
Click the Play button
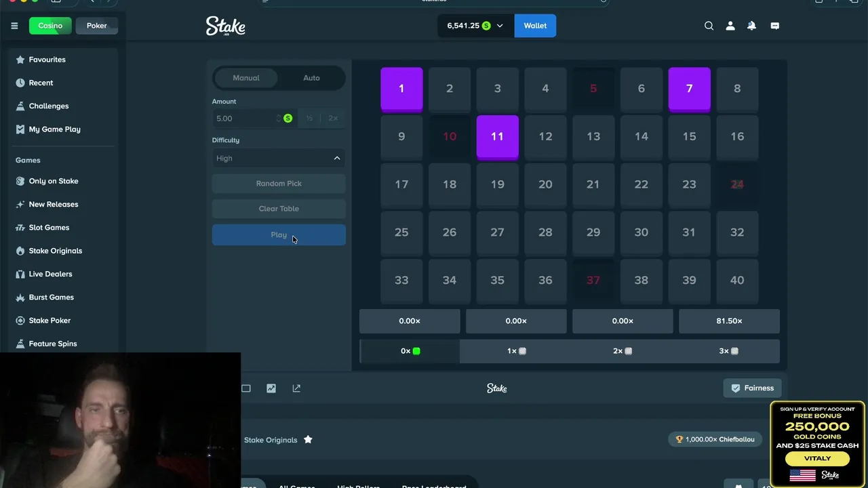[x=279, y=235]
